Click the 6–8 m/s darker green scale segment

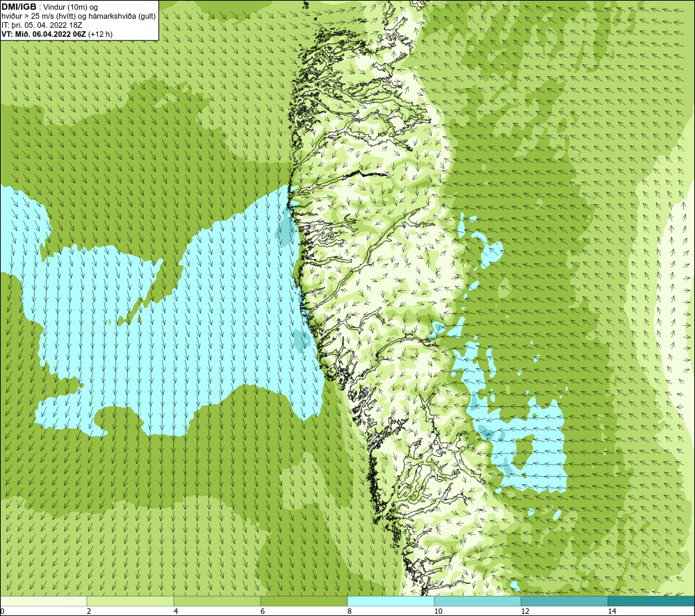click(x=304, y=601)
